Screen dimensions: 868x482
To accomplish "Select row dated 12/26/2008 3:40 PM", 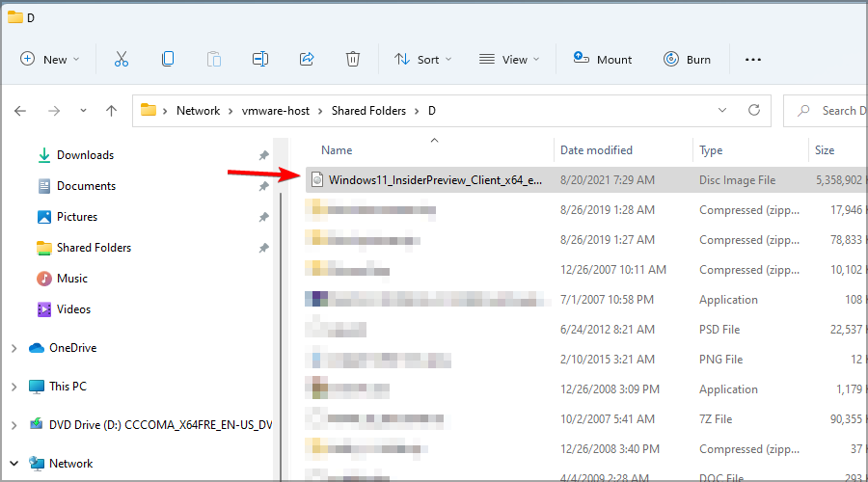I will tap(586, 449).
